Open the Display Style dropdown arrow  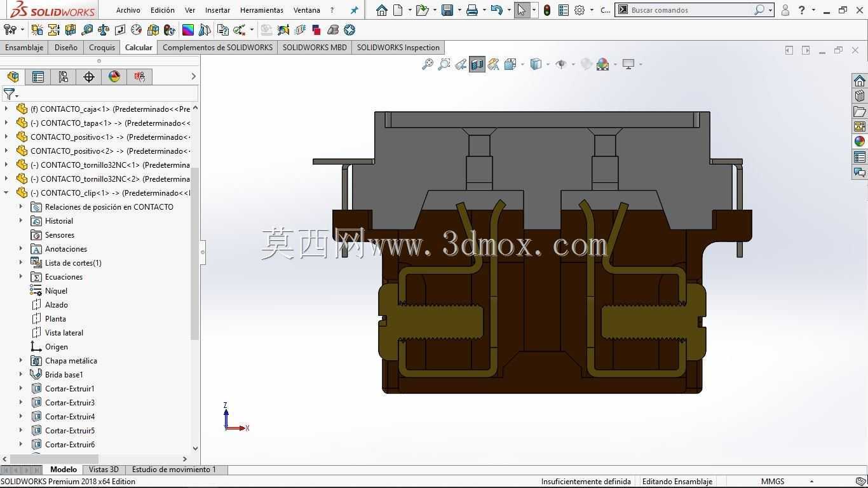548,64
